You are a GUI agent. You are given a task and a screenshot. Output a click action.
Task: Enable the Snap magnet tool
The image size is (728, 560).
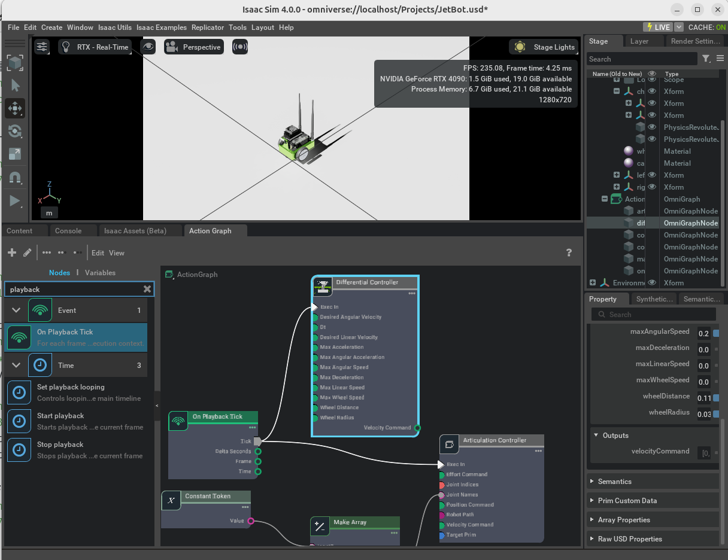point(15,177)
